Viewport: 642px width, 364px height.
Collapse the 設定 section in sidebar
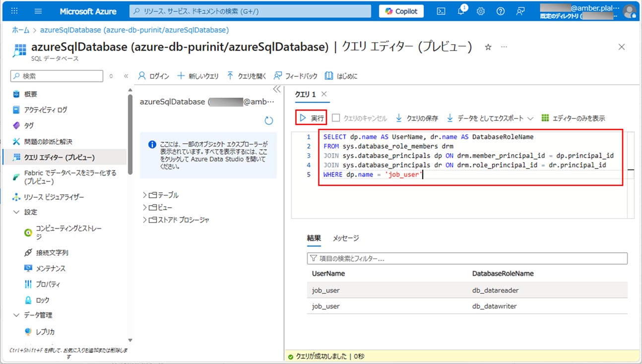click(16, 212)
